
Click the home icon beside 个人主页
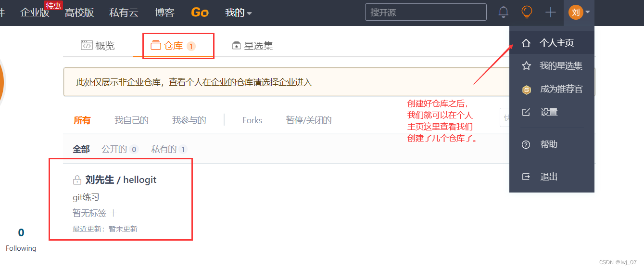coord(526,43)
